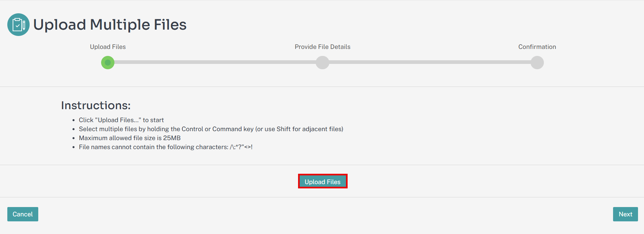Screen dimensions: 644x234
Task: Click the red highlight border around Upload Files
Action: pos(323,174)
